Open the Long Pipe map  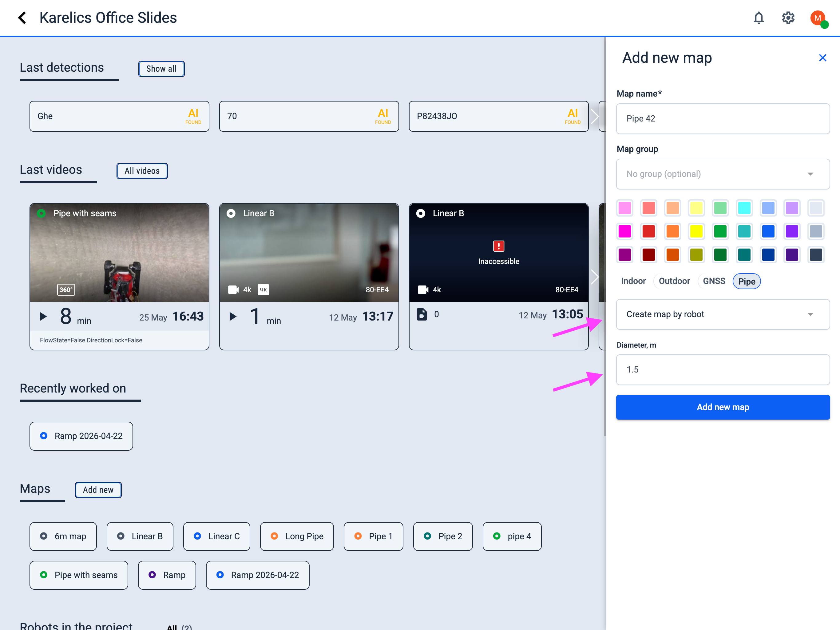(x=297, y=536)
